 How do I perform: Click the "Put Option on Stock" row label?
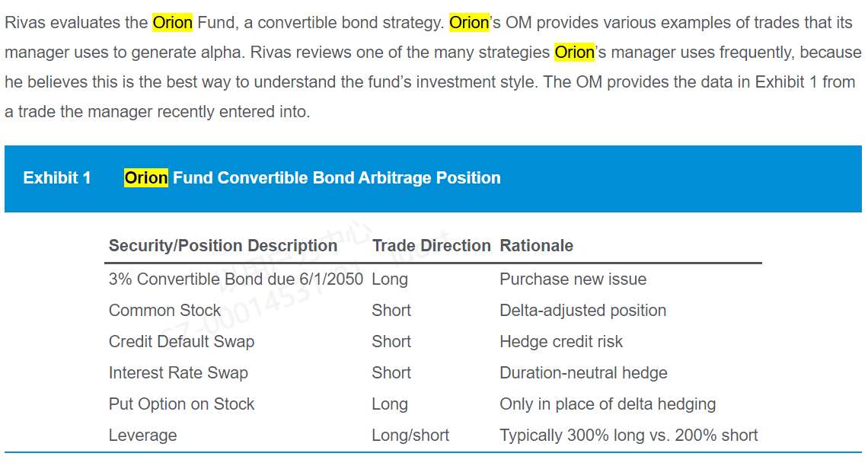coord(181,404)
